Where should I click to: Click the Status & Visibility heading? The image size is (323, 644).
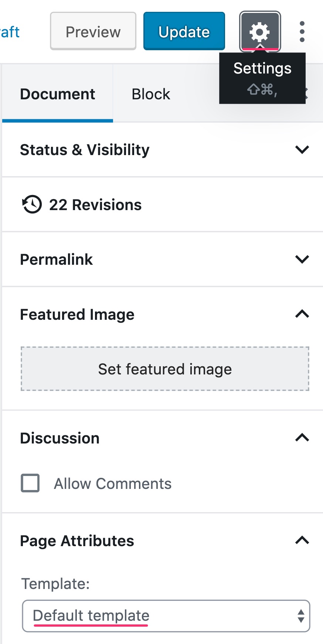[x=85, y=150]
